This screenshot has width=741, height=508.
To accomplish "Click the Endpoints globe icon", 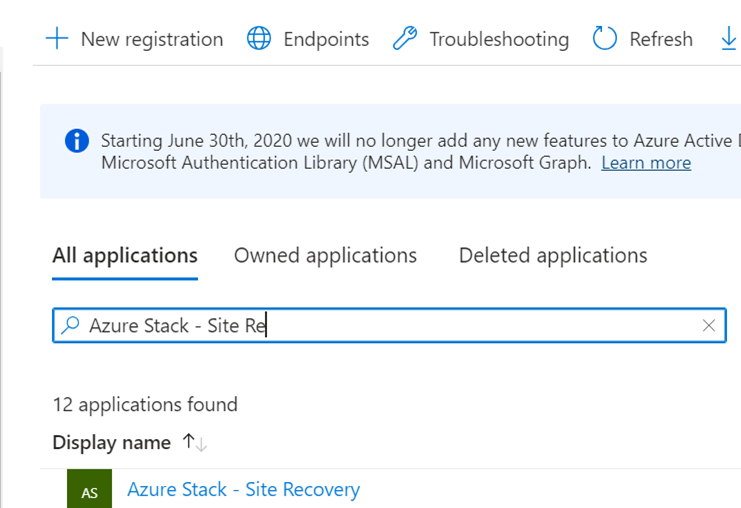I will pos(259,39).
